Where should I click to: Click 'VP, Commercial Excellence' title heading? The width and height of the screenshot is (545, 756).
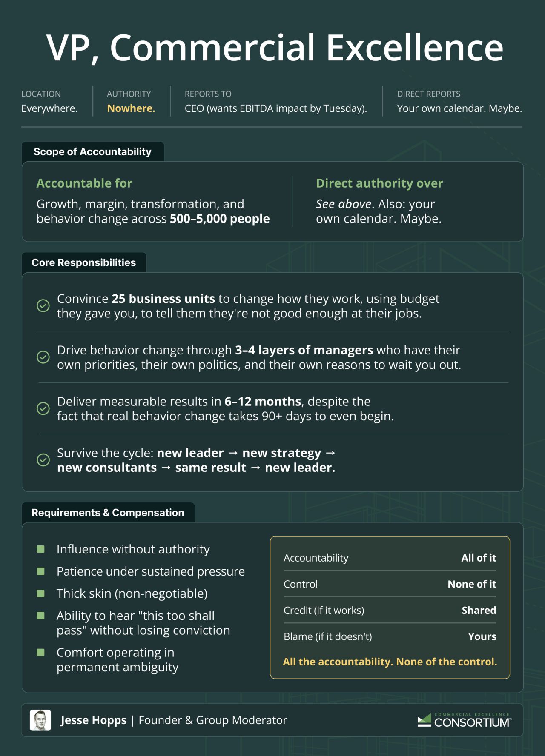tap(275, 48)
